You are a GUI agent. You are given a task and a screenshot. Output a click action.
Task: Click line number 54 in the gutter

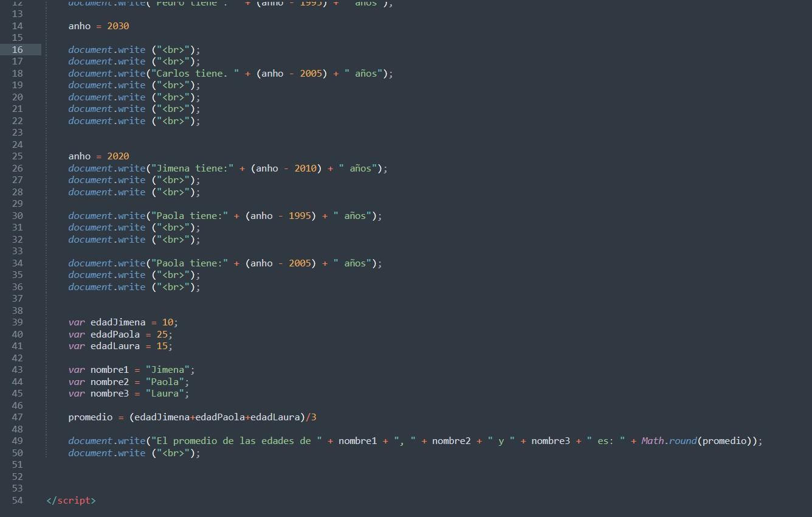click(x=17, y=501)
